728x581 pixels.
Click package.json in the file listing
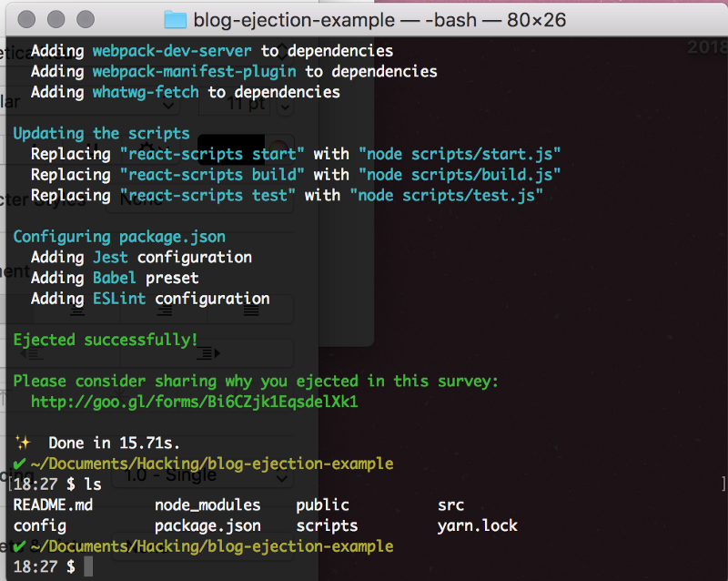[x=207, y=525]
